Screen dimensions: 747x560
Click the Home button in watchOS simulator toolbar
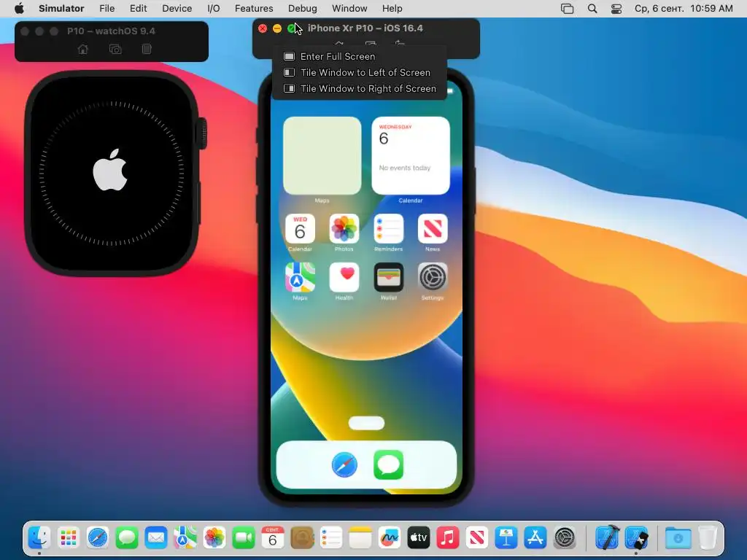[83, 49]
